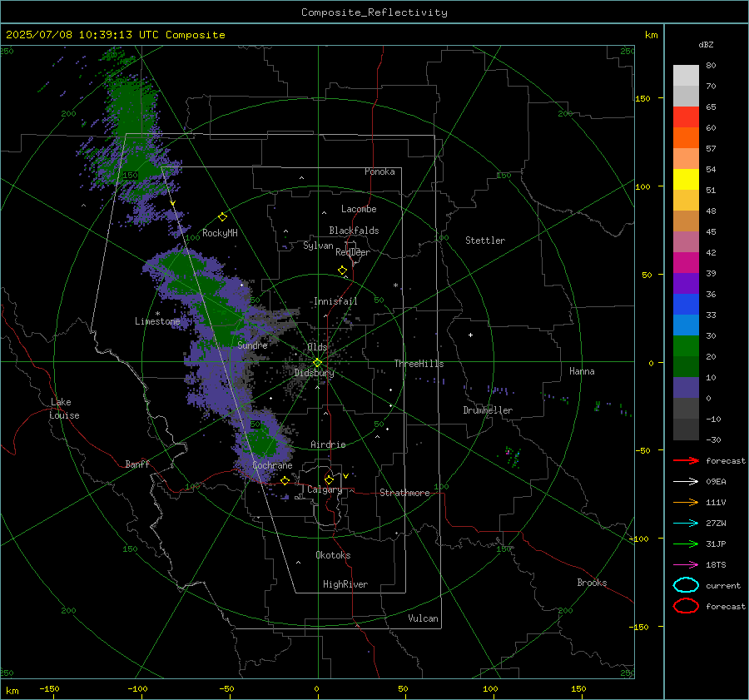The width and height of the screenshot is (749, 700).
Task: Click the yellow diamond marker below Cochrane
Action: (285, 480)
